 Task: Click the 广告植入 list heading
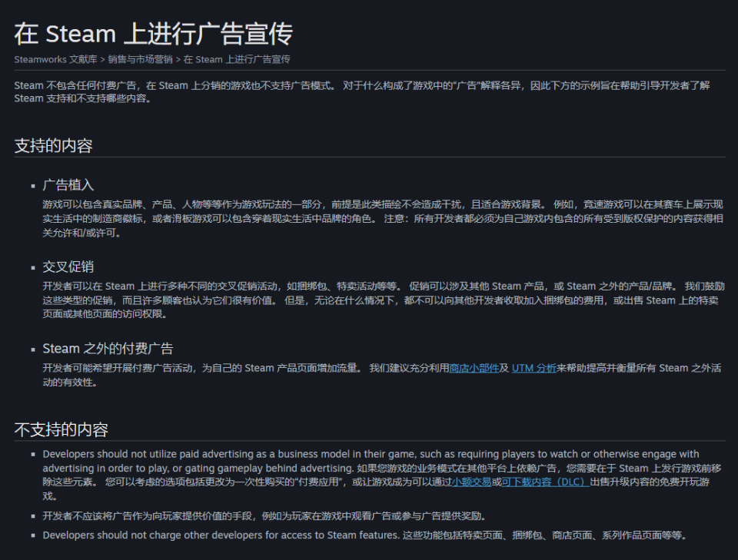click(68, 185)
